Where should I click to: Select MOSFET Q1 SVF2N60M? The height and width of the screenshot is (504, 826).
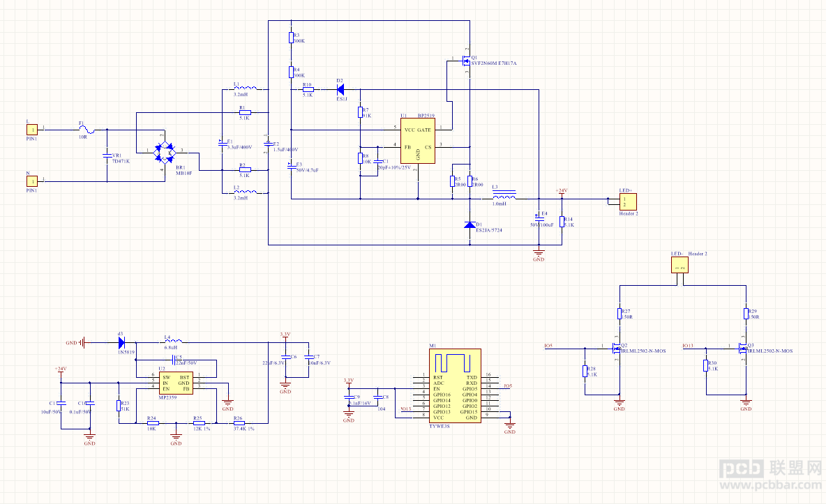pos(466,61)
